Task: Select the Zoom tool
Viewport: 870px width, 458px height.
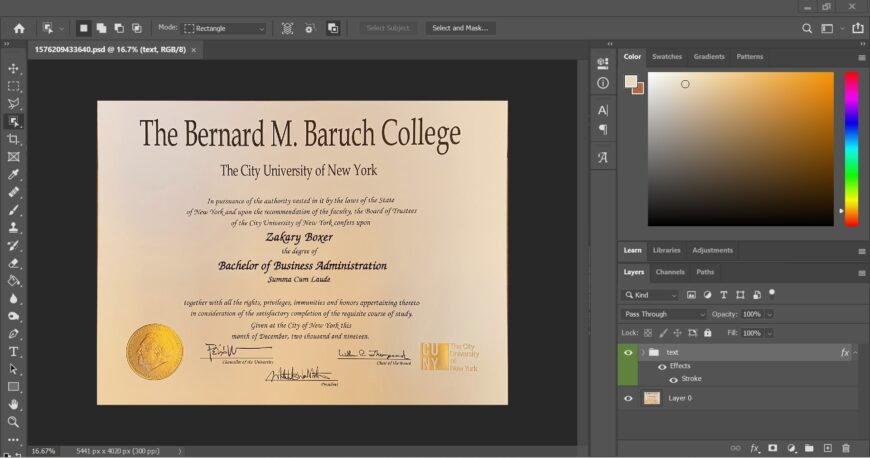Action: point(13,422)
